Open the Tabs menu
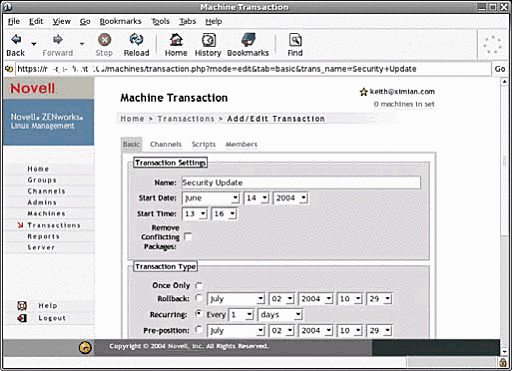The image size is (512, 371). (x=188, y=21)
